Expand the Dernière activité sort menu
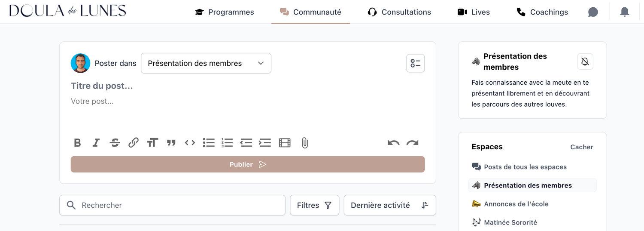This screenshot has height=231, width=644. 389,205
